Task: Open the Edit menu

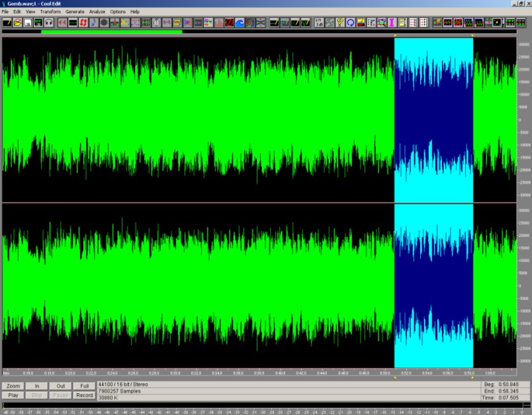Action: tap(17, 11)
